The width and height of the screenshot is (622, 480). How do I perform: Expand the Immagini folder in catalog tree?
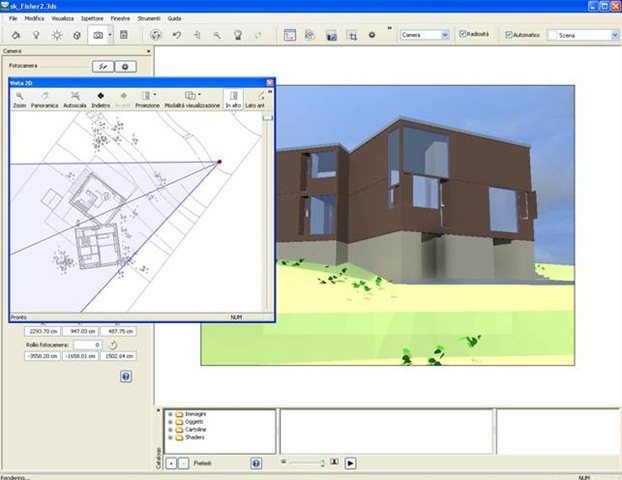(x=169, y=413)
